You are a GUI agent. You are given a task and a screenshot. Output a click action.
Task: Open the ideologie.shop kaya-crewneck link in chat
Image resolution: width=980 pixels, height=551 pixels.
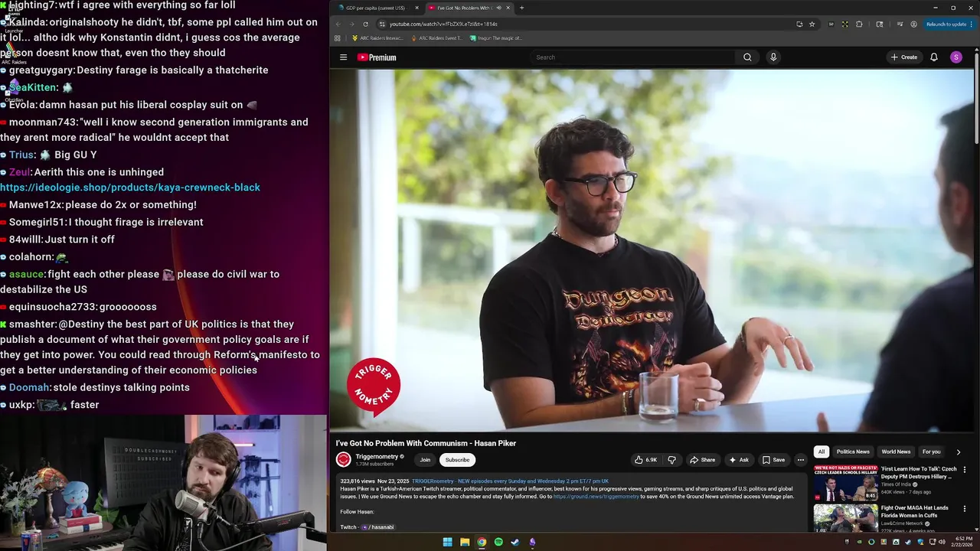point(130,187)
